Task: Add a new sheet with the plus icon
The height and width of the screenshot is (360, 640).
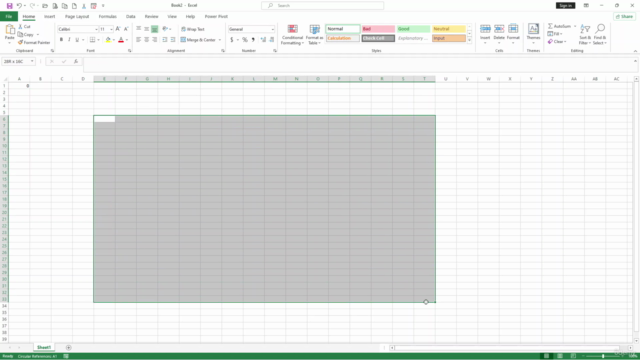Action: pos(69,347)
